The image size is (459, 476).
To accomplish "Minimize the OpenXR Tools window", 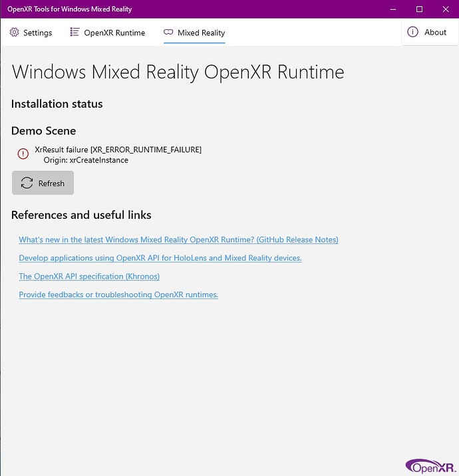I will pyautogui.click(x=389, y=9).
